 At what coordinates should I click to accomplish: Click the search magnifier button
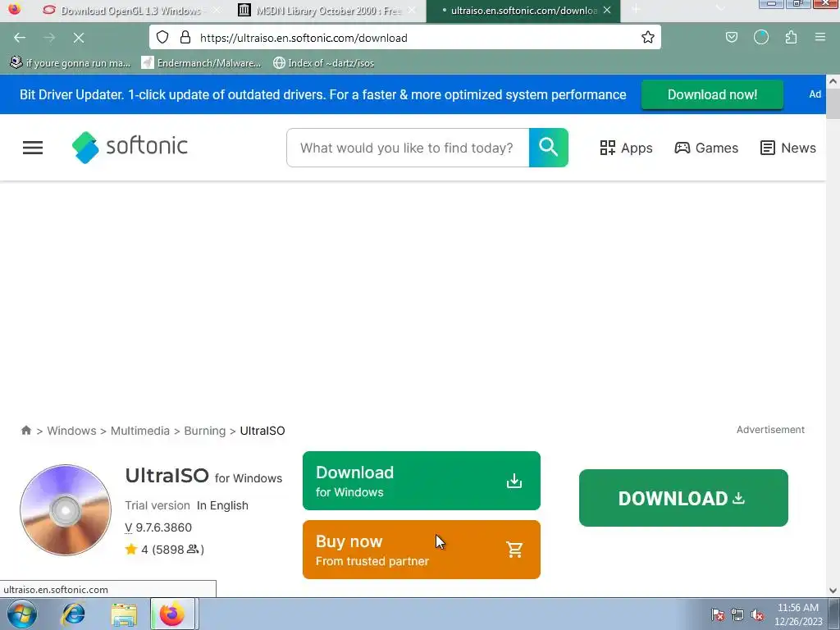click(x=549, y=148)
